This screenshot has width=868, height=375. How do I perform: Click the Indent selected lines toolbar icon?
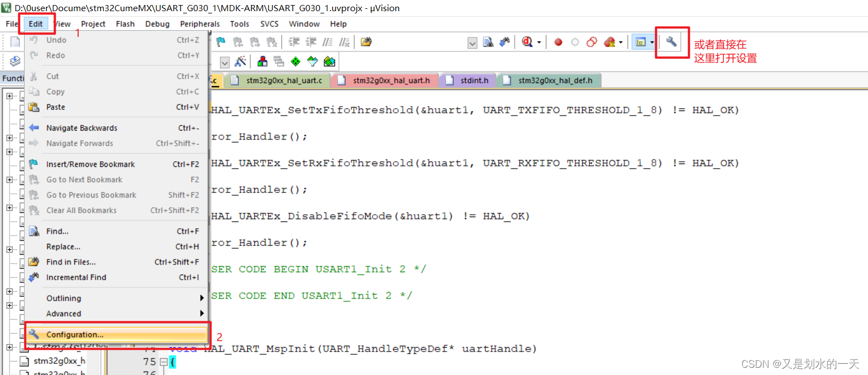pos(294,42)
